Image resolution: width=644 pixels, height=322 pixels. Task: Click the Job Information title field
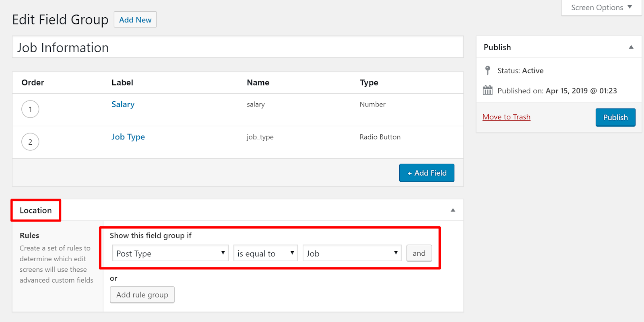pos(238,47)
